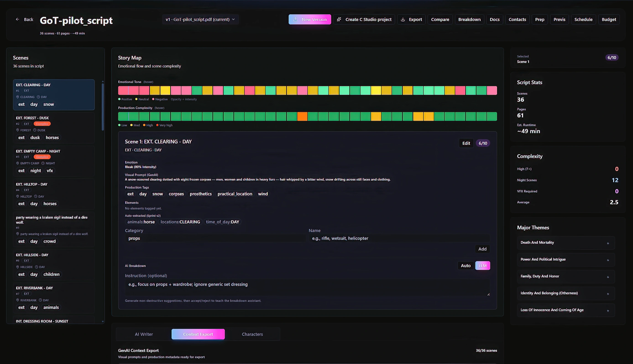Switch AI Breakdown to LLM mode
The height and width of the screenshot is (364, 633).
click(482, 266)
